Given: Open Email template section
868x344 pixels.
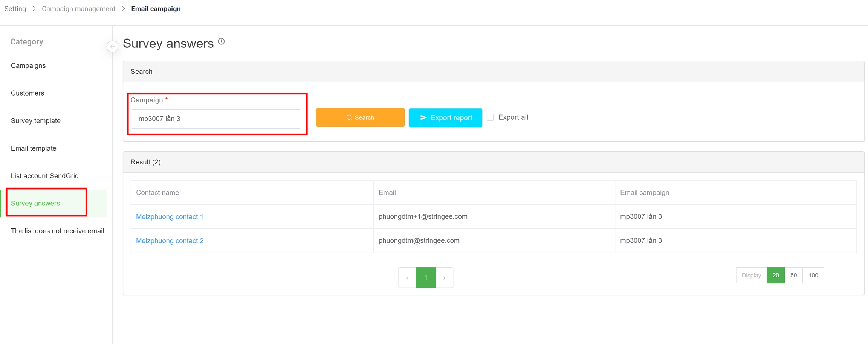Looking at the screenshot, I should tap(34, 148).
